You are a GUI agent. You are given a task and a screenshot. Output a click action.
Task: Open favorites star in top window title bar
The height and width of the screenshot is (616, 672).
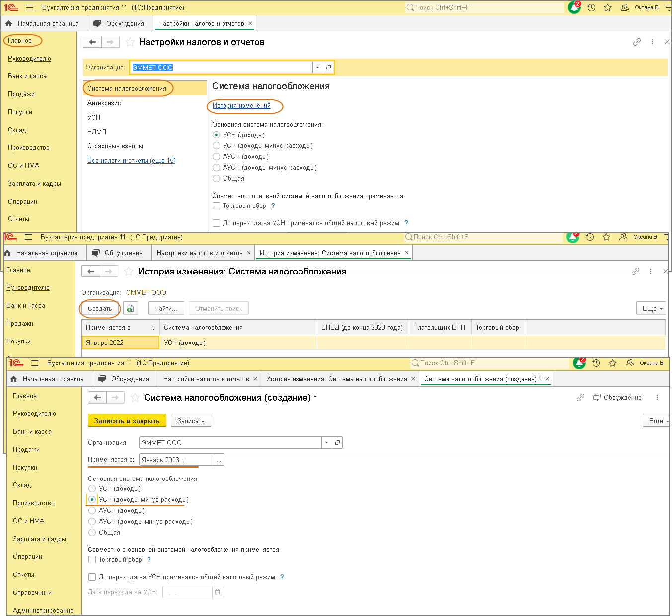click(608, 8)
